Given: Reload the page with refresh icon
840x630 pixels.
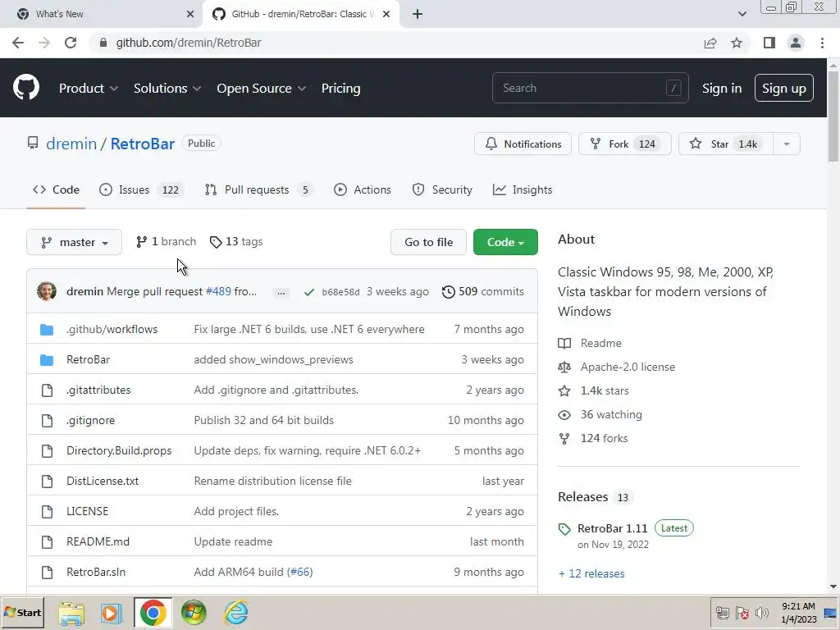Looking at the screenshot, I should pos(71,43).
